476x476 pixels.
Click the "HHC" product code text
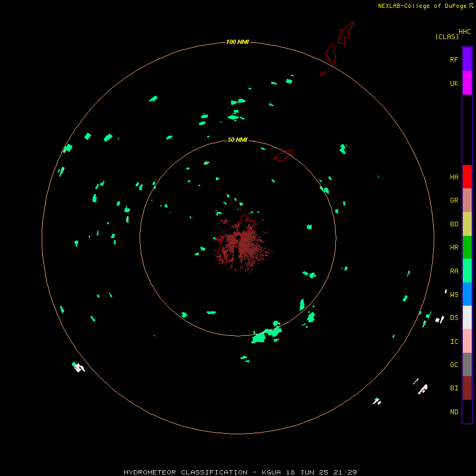tap(464, 32)
